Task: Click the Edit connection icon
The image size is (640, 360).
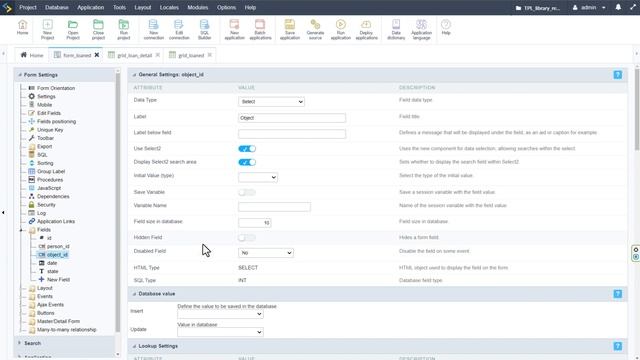Action: click(179, 30)
